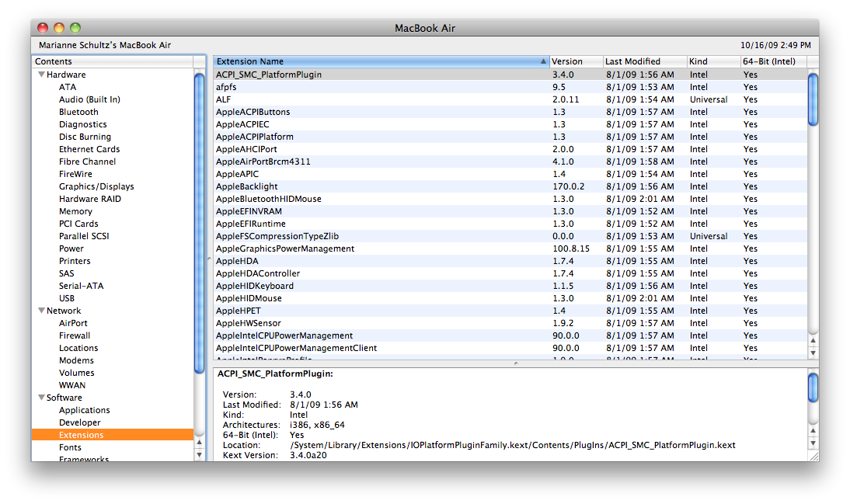The image size is (850, 504).
Task: Click the yellow minimize window button
Action: (x=59, y=28)
